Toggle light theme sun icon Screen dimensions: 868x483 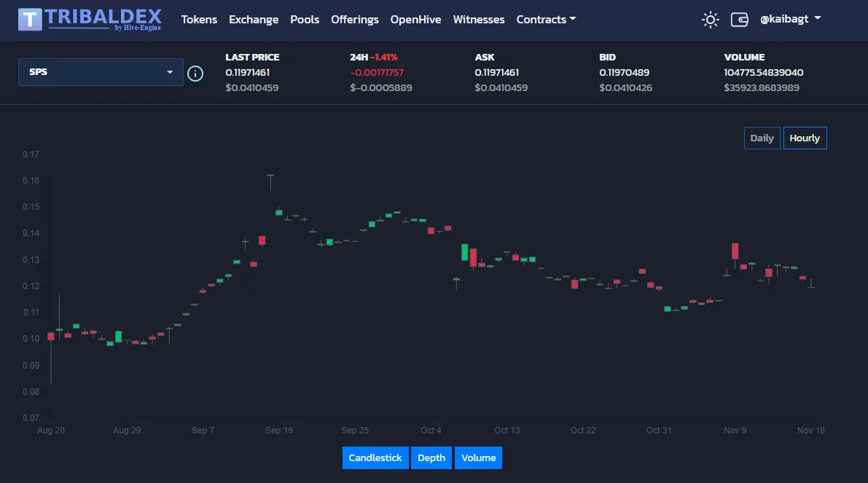(x=711, y=20)
